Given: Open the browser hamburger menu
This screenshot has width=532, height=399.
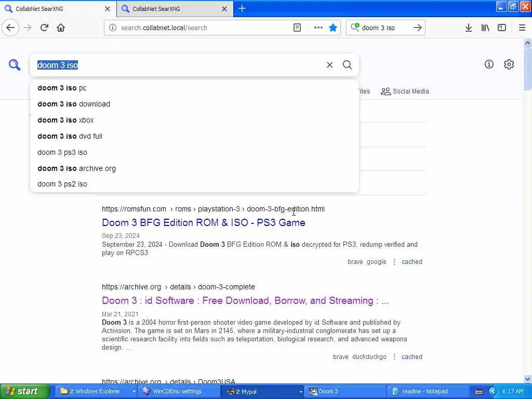Looking at the screenshot, I should point(522,28).
